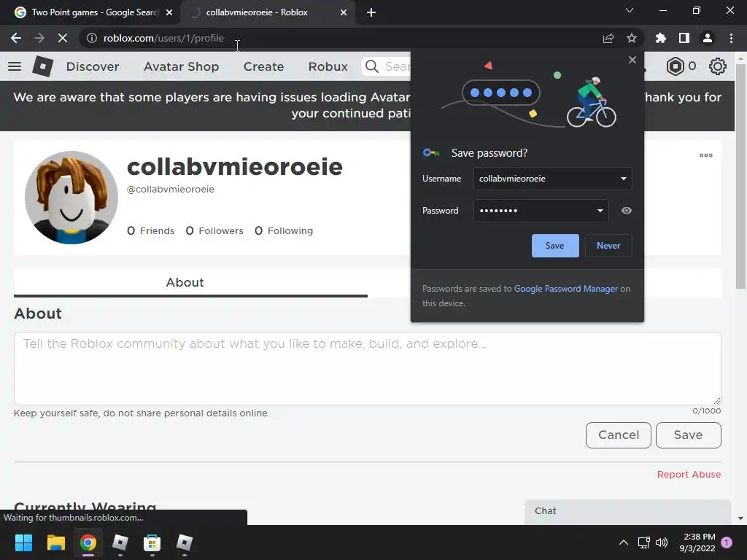Click the Roblox logo icon
Screen dimensions: 747x560
pyautogui.click(x=42, y=66)
